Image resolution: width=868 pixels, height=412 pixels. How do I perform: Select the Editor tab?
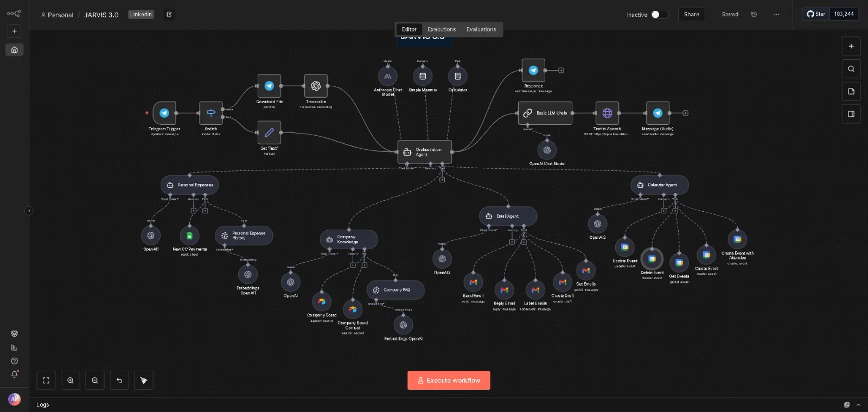pos(409,29)
